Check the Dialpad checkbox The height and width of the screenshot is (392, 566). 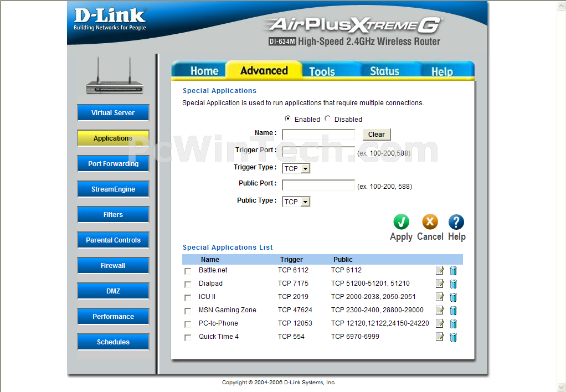coord(188,285)
